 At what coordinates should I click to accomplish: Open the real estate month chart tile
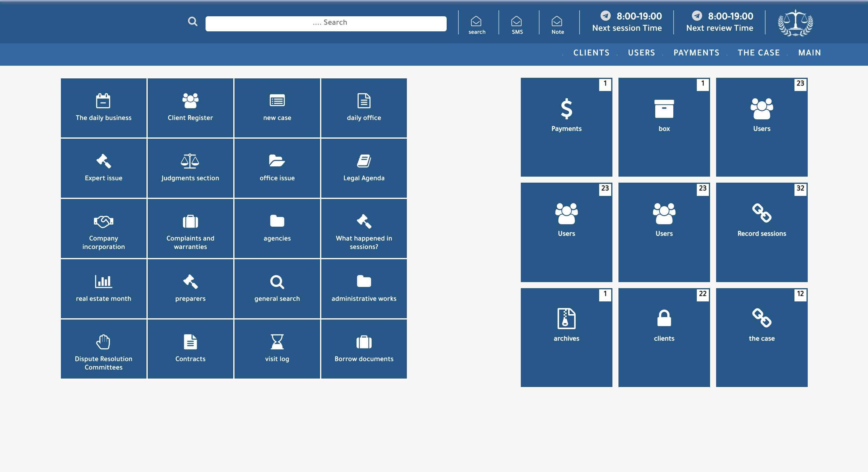103,288
